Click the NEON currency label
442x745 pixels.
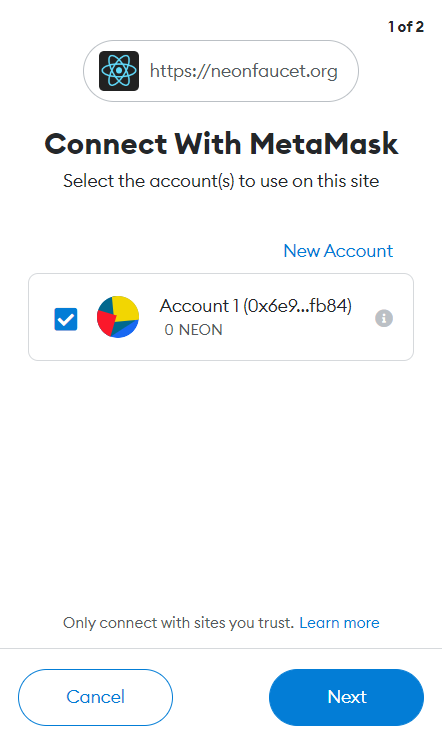click(x=201, y=330)
